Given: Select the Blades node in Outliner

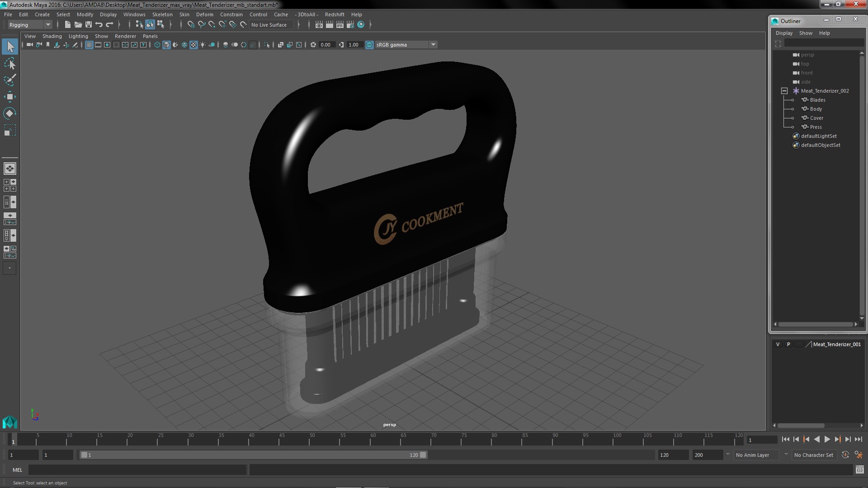Looking at the screenshot, I should point(817,100).
